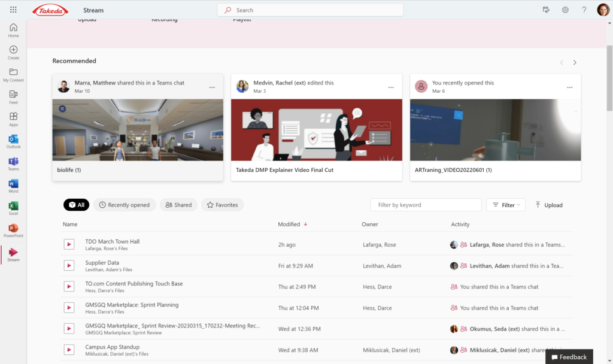Viewport: 613px width, 364px height.
Task: Click the Filter by keyword field
Action: pyautogui.click(x=426, y=205)
